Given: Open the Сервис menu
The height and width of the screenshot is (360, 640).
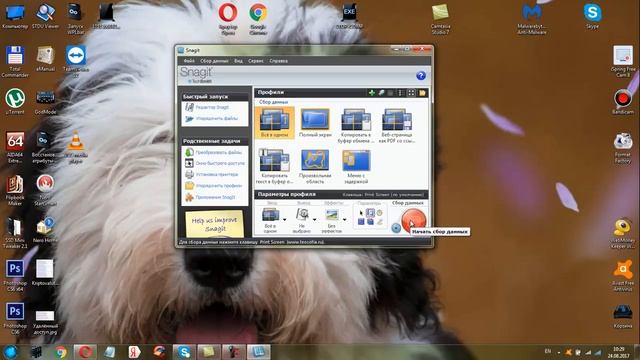Looking at the screenshot, I should (256, 61).
